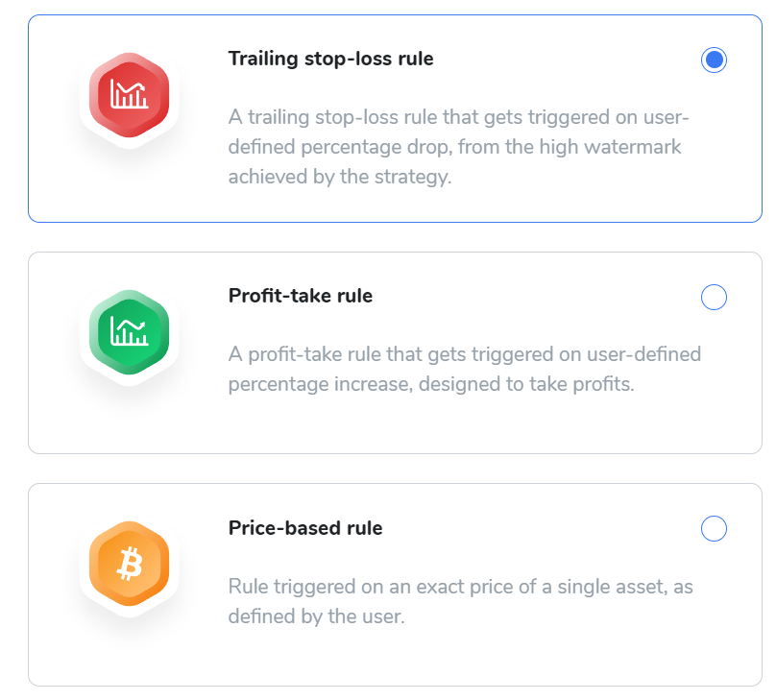Click the orange Bitcoin hexagon icon
Screen dimensions: 776x700
pos(129,564)
